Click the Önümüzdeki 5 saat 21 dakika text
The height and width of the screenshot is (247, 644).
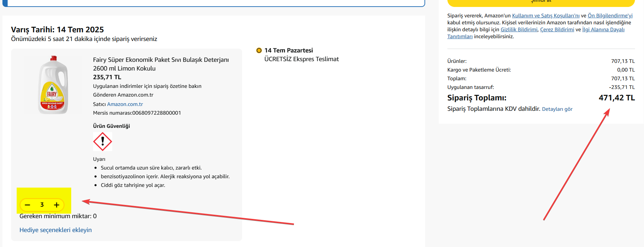pyautogui.click(x=84, y=39)
